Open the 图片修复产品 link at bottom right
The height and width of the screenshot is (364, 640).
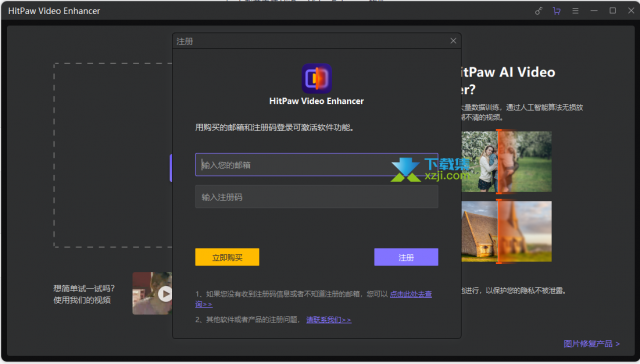coord(591,344)
